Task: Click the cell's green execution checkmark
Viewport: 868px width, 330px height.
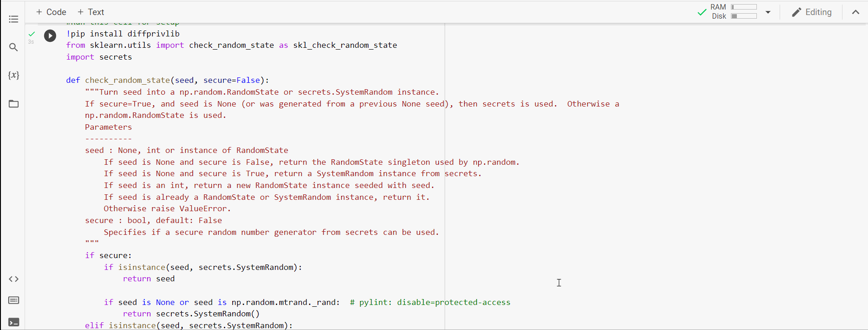Action: click(31, 34)
